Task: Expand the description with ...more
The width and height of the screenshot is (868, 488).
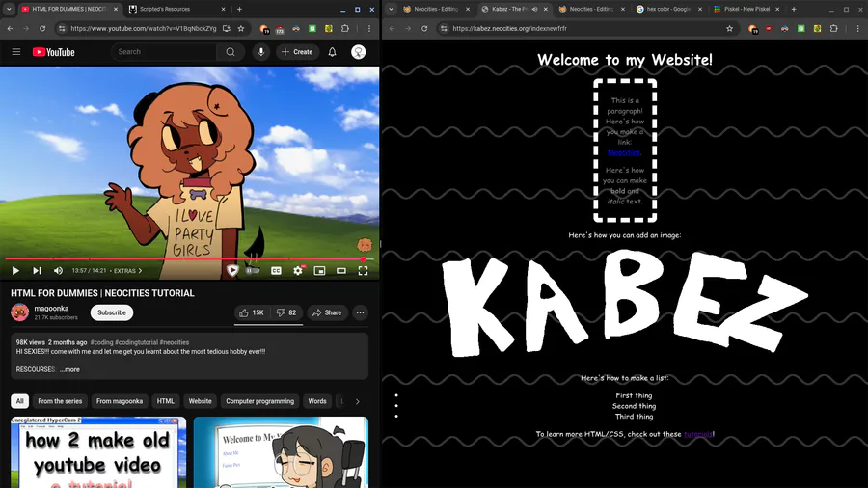Action: [69, 369]
